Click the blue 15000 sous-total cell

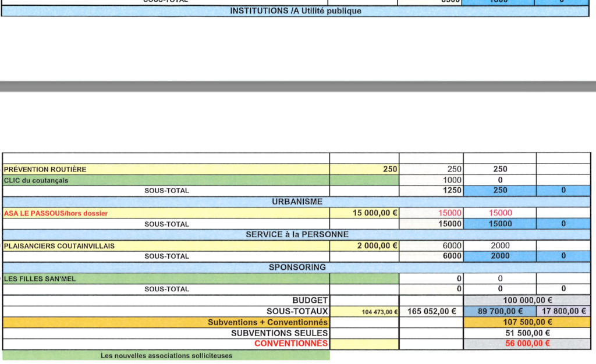500,223
